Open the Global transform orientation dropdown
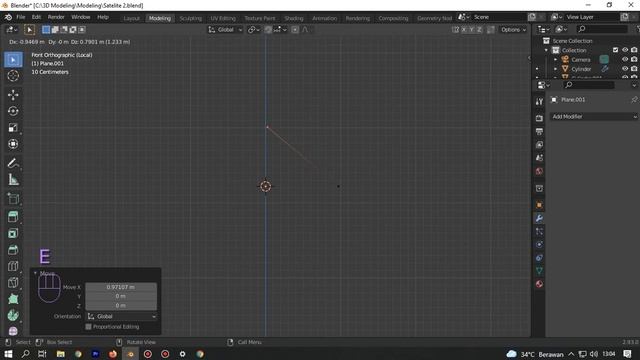The width and height of the screenshot is (640, 360). [x=225, y=29]
